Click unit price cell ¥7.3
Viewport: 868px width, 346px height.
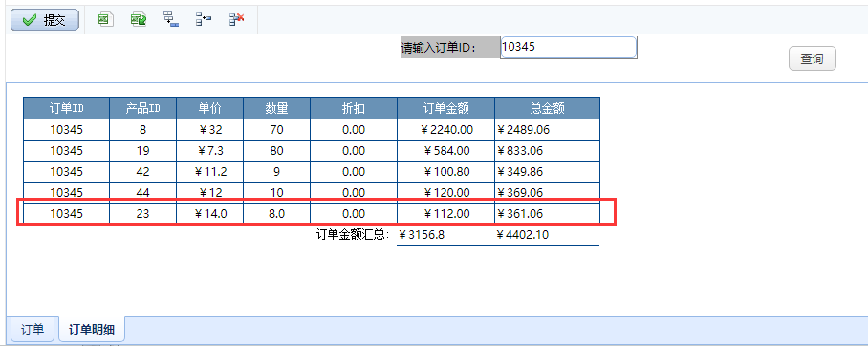(x=209, y=151)
